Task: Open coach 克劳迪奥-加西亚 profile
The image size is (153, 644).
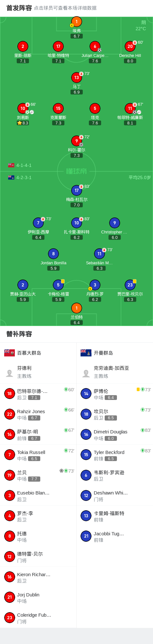Action: (x=115, y=372)
